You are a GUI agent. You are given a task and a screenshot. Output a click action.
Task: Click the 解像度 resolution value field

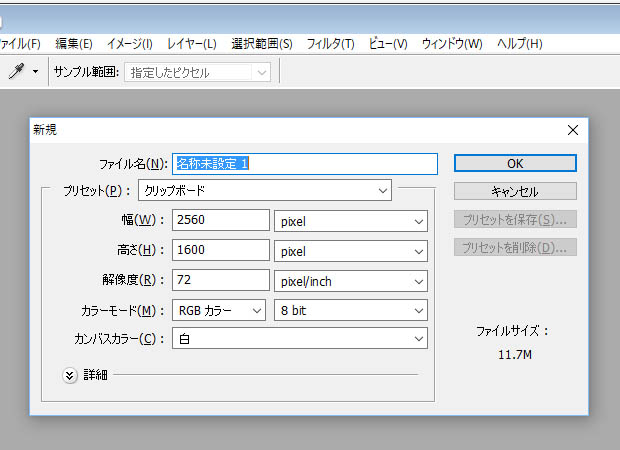click(x=221, y=281)
